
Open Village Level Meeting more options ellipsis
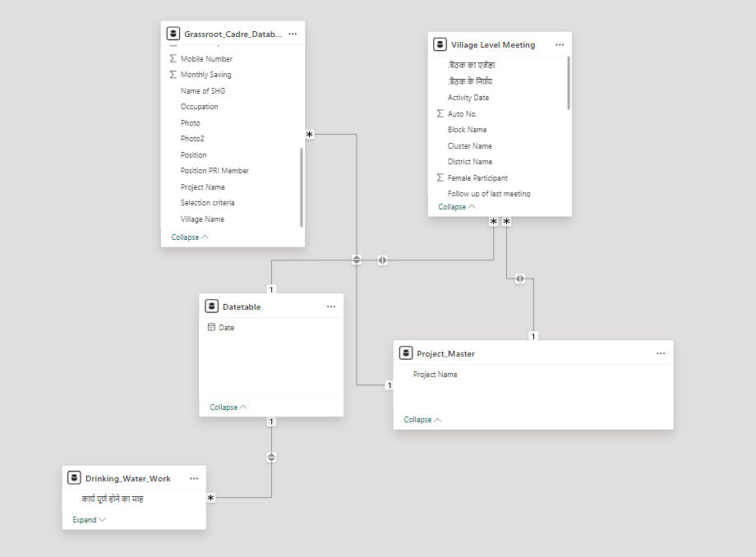[x=560, y=45]
